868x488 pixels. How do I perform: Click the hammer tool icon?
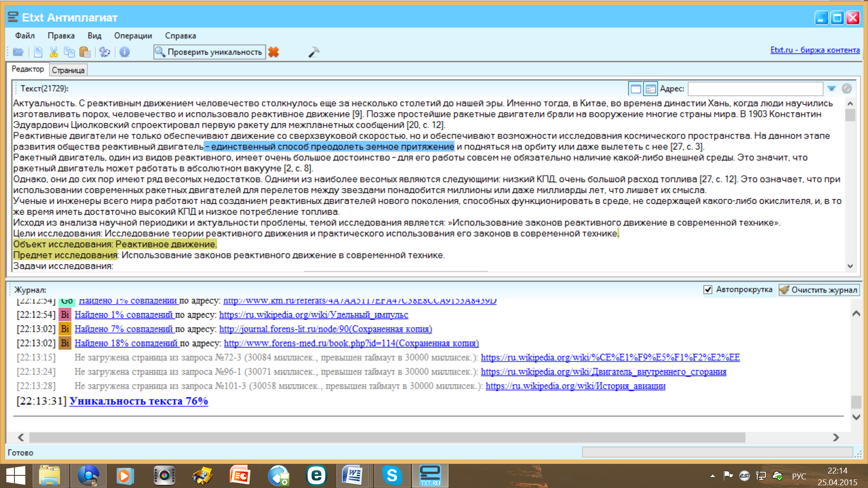tap(314, 52)
